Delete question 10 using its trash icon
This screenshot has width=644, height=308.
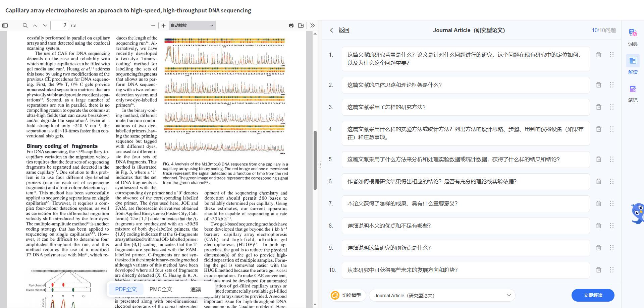point(598,270)
